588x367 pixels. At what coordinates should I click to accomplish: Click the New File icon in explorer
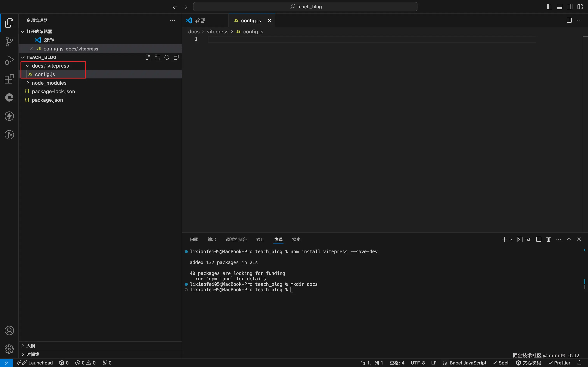coord(148,57)
